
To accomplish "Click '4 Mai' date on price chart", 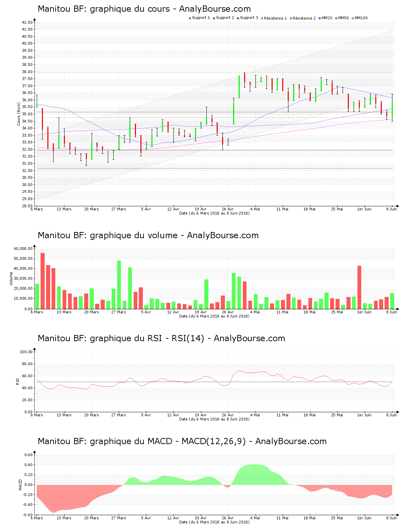I will point(255,209).
